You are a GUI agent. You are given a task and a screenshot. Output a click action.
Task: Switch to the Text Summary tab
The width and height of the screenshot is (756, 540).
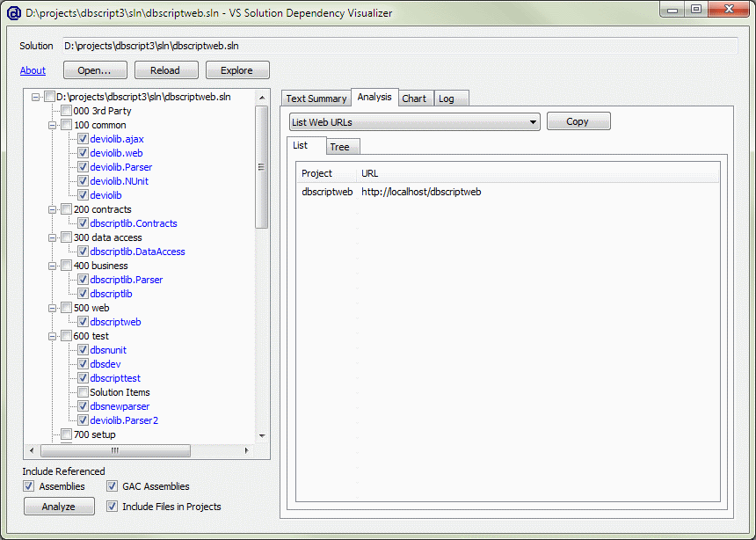tap(316, 99)
